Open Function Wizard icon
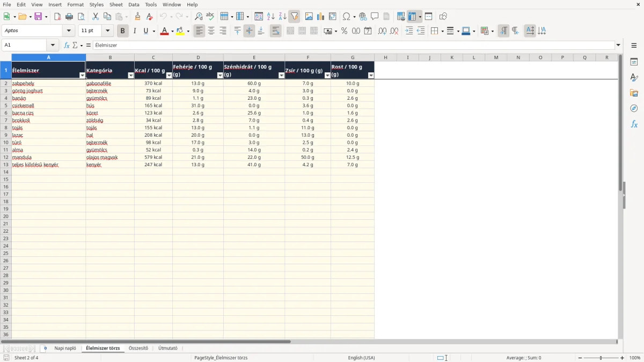Screen dimensions: 644x362 [x=67, y=46]
